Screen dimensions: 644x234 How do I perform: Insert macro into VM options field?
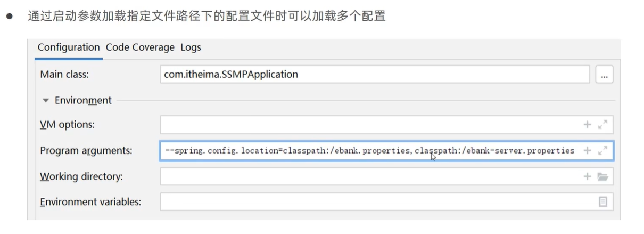587,125
